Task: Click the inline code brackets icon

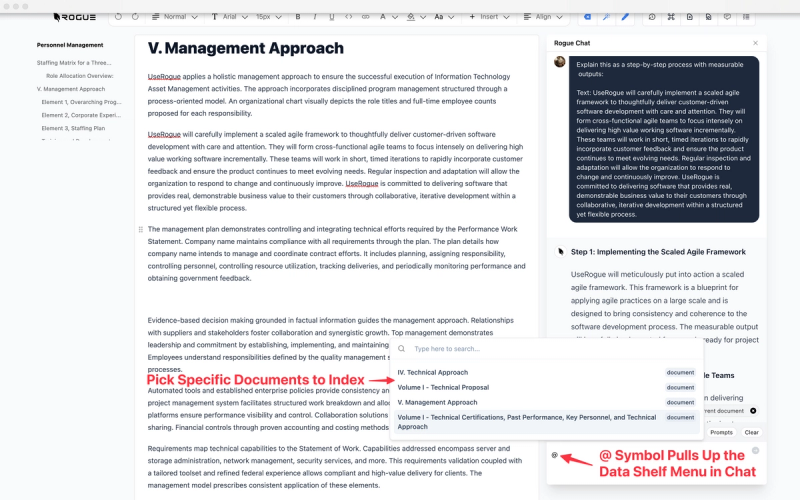Action: (348, 17)
